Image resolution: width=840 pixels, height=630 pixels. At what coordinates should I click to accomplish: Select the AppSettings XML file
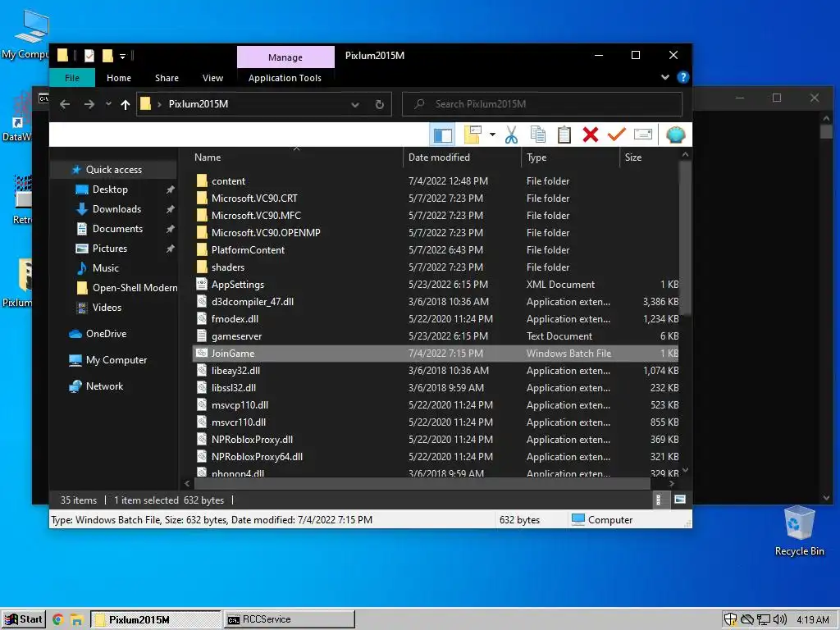pos(435,285)
